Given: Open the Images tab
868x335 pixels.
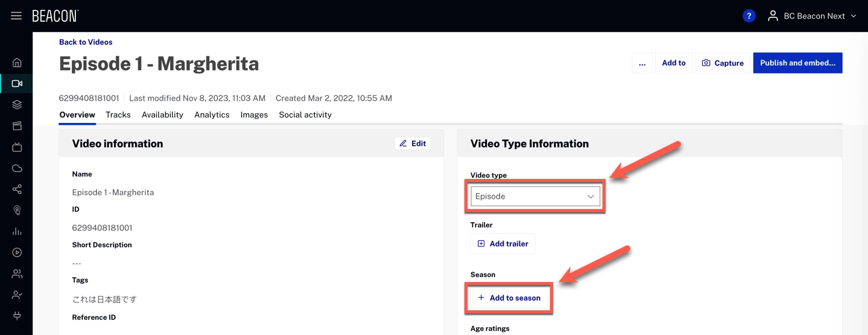Looking at the screenshot, I should pyautogui.click(x=254, y=114).
